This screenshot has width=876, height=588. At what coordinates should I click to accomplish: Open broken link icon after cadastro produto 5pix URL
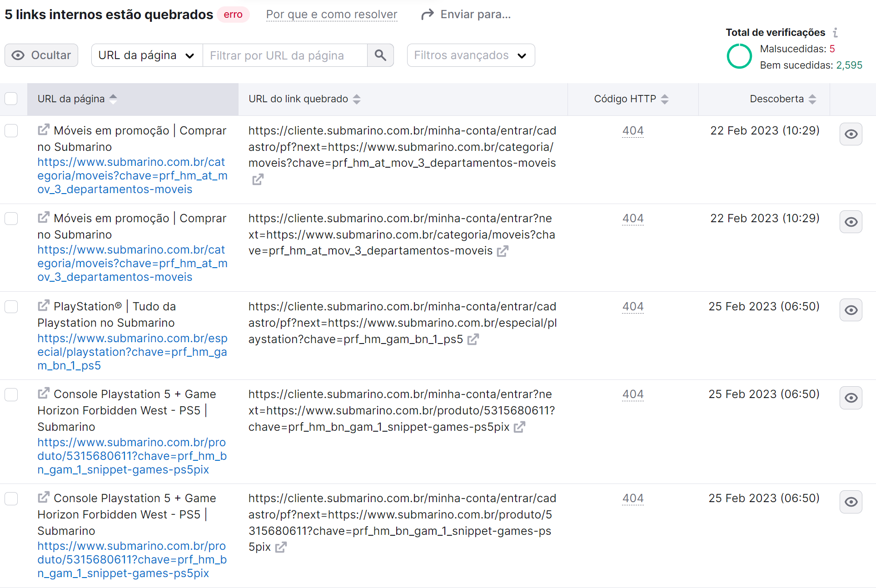coord(281,547)
